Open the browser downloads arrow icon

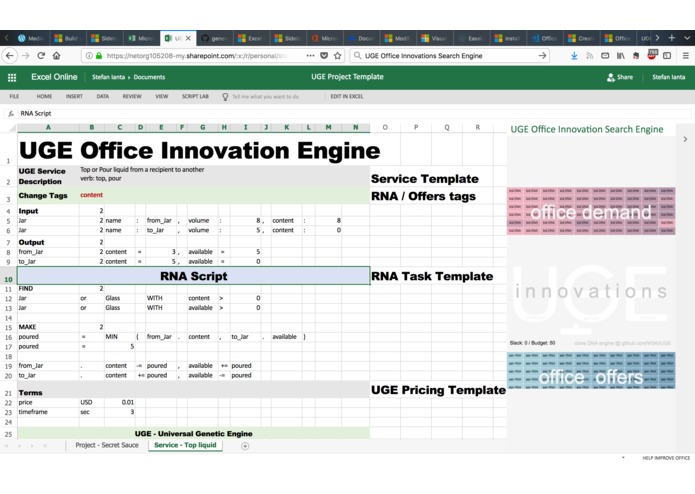(x=574, y=56)
